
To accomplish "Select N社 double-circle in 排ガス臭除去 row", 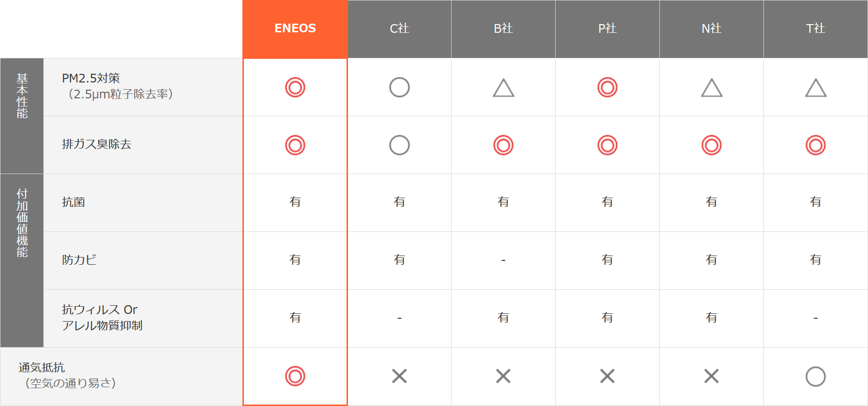I will click(711, 145).
